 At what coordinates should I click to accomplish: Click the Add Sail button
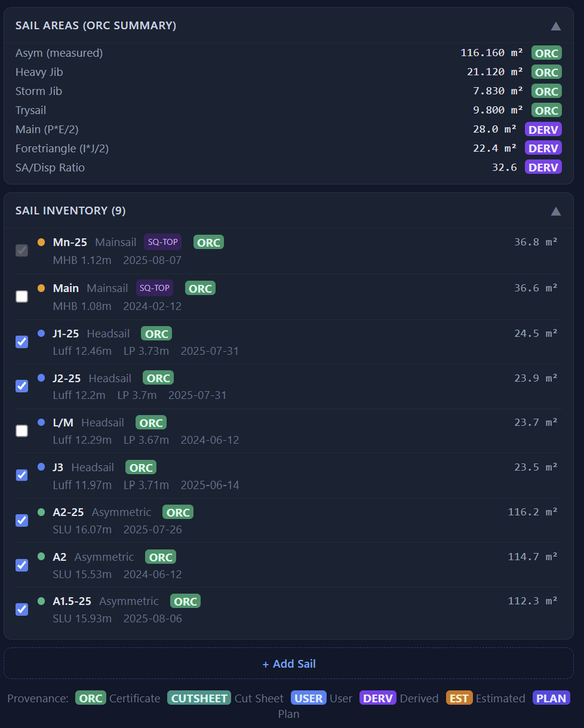click(289, 663)
